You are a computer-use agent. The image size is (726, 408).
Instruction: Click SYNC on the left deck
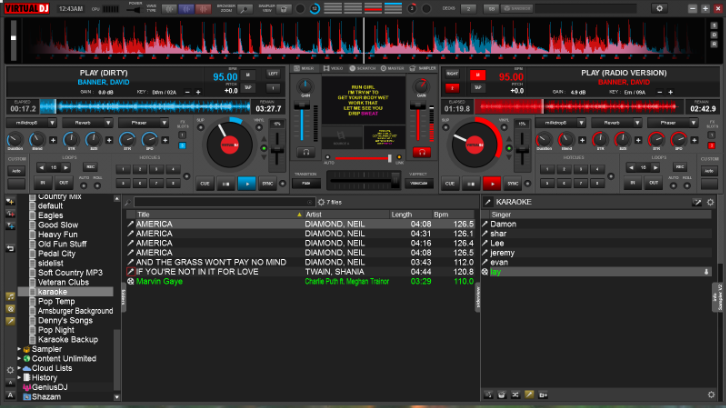pos(268,183)
